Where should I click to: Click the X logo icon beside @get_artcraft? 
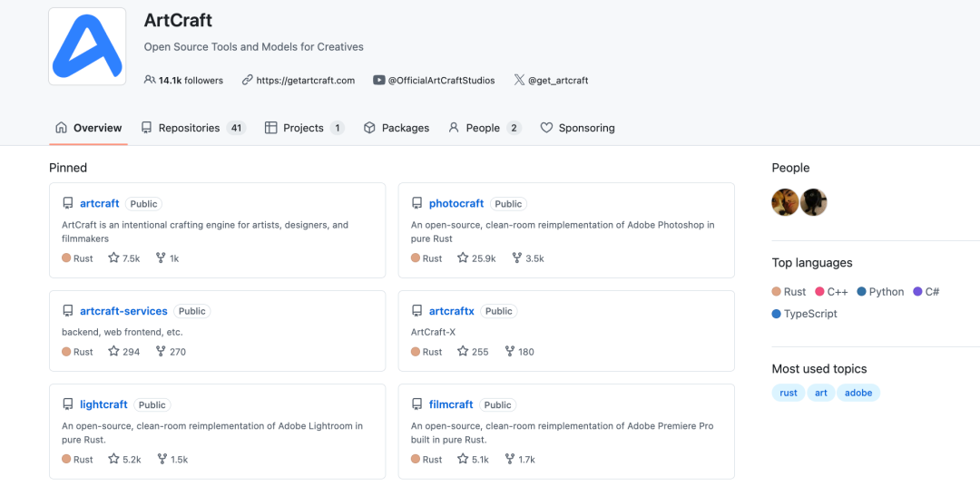point(519,80)
